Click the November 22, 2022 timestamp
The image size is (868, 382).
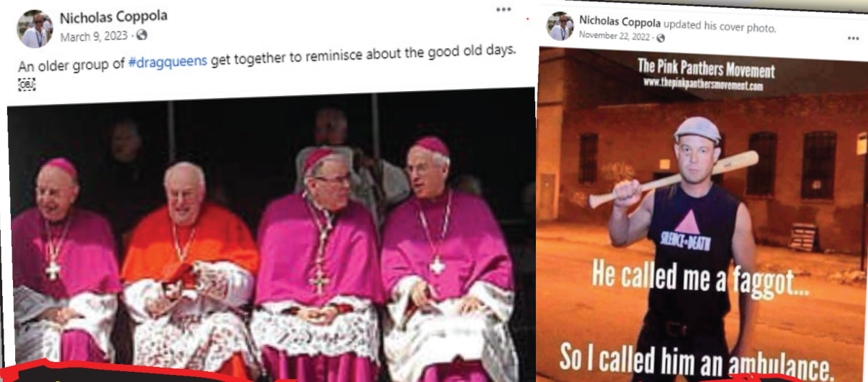(616, 35)
